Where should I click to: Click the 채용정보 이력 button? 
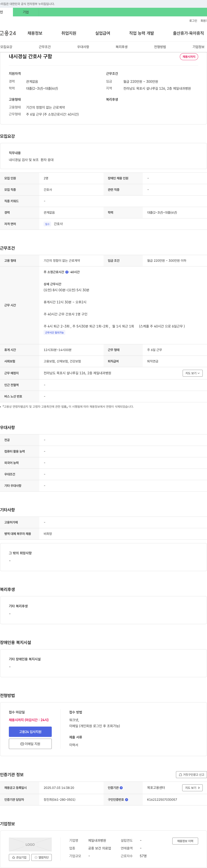pyautogui.click(x=185, y=841)
